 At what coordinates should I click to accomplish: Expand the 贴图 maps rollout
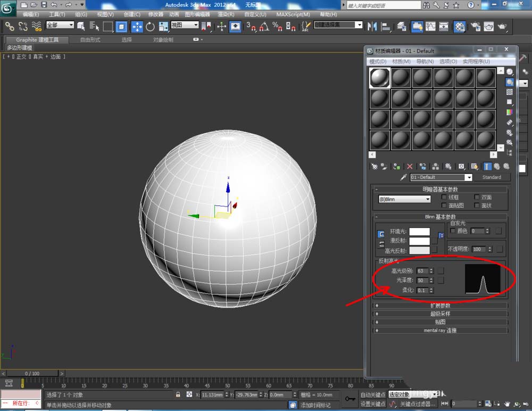pyautogui.click(x=440, y=322)
